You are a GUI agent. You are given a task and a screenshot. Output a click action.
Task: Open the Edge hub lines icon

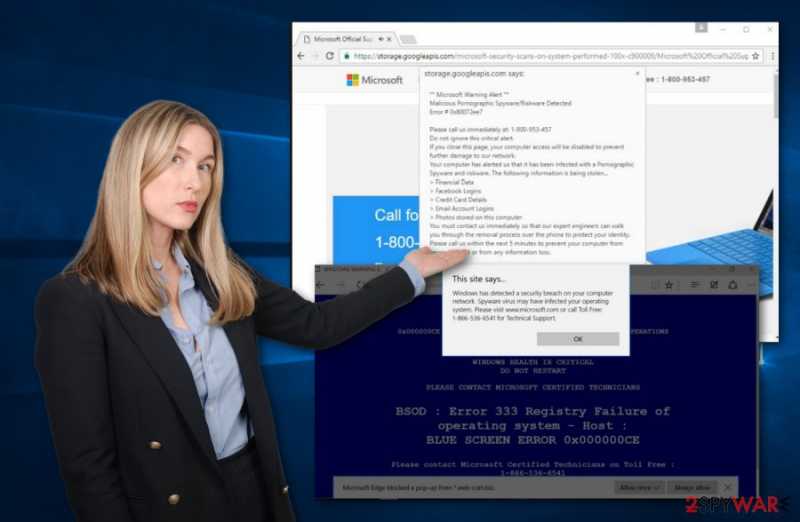point(694,285)
